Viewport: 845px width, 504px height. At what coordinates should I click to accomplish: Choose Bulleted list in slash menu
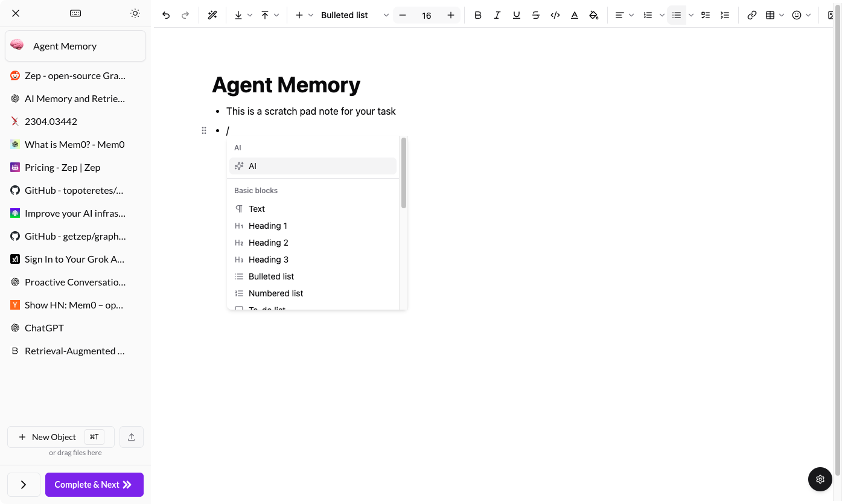tap(313, 276)
